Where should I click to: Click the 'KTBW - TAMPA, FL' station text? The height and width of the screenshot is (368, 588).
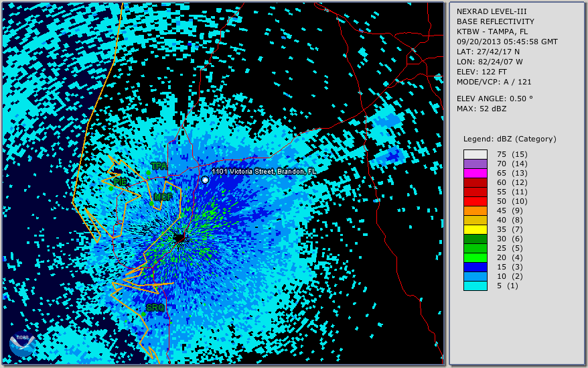pos(492,32)
